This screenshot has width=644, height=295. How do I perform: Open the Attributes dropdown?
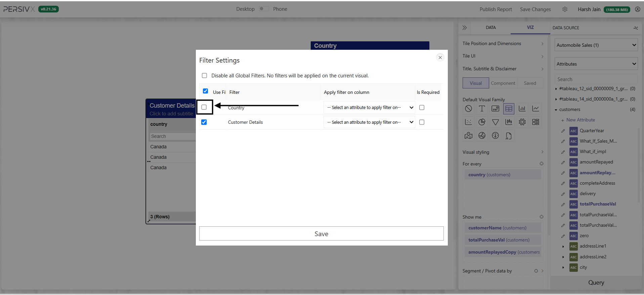click(x=596, y=64)
